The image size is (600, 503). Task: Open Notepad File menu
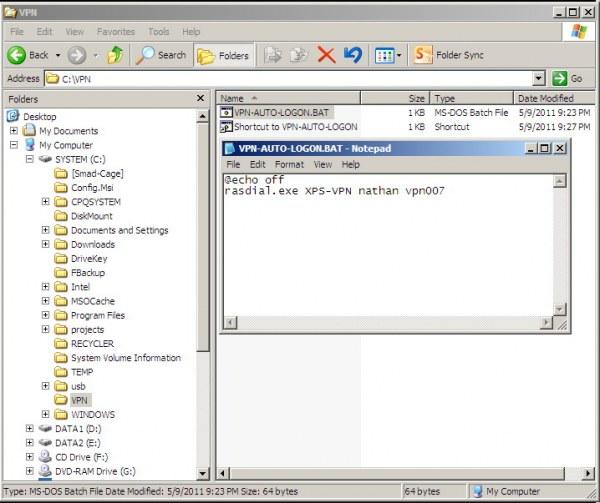pos(233,164)
